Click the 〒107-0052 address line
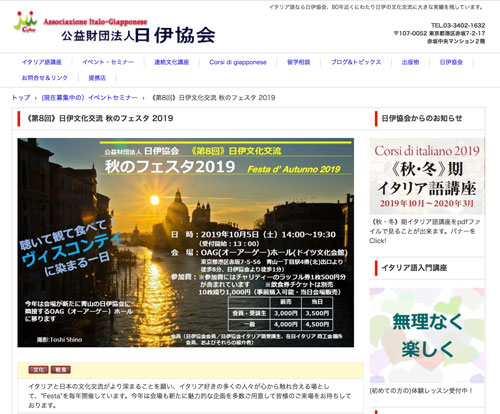This screenshot has width=500, height=414. pos(439,33)
